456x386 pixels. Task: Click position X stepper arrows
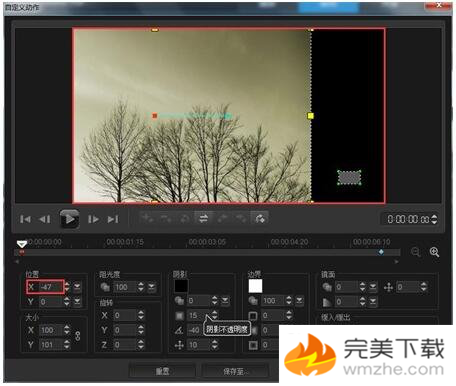click(x=67, y=287)
